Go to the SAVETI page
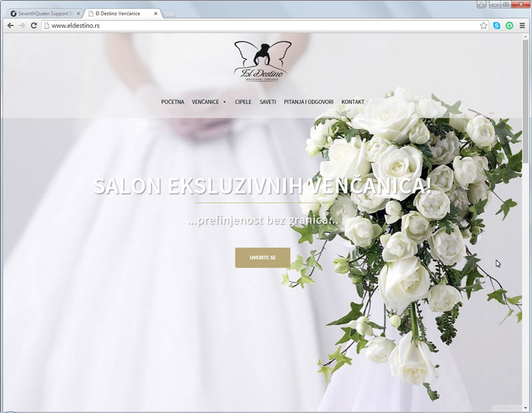Screen dimensions: 532x413 268,102
